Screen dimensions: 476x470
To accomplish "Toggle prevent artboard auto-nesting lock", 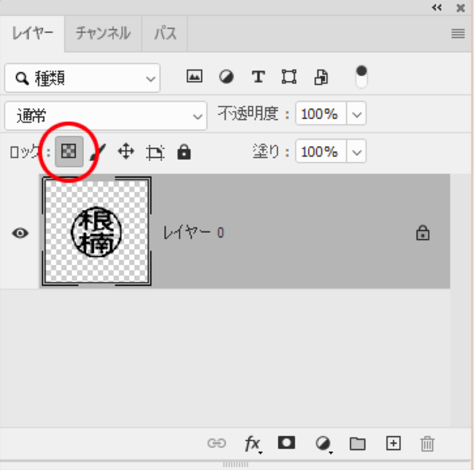I will point(155,152).
